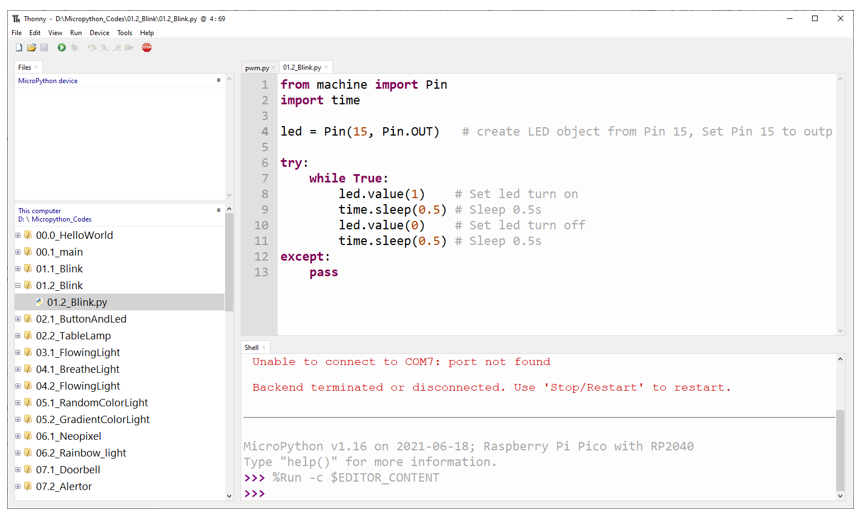Click the folder icon of 04.1_BreatheLight
863x517 pixels.
point(28,369)
